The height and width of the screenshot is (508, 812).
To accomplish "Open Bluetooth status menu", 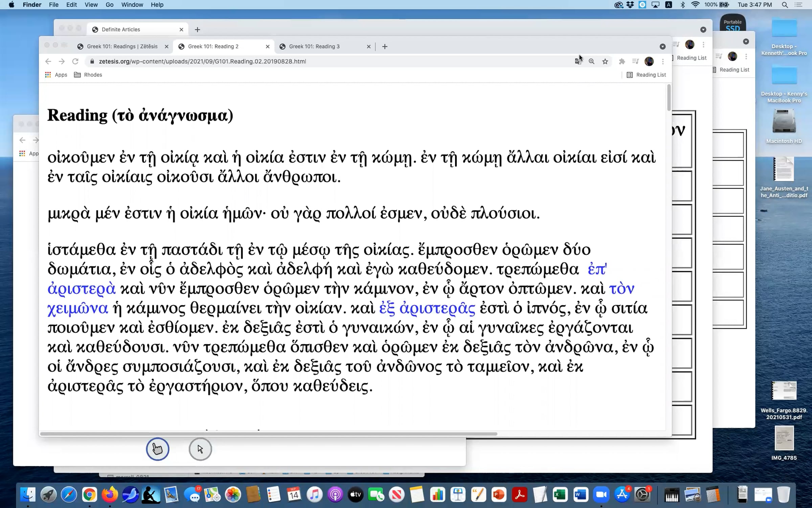I will [x=683, y=5].
